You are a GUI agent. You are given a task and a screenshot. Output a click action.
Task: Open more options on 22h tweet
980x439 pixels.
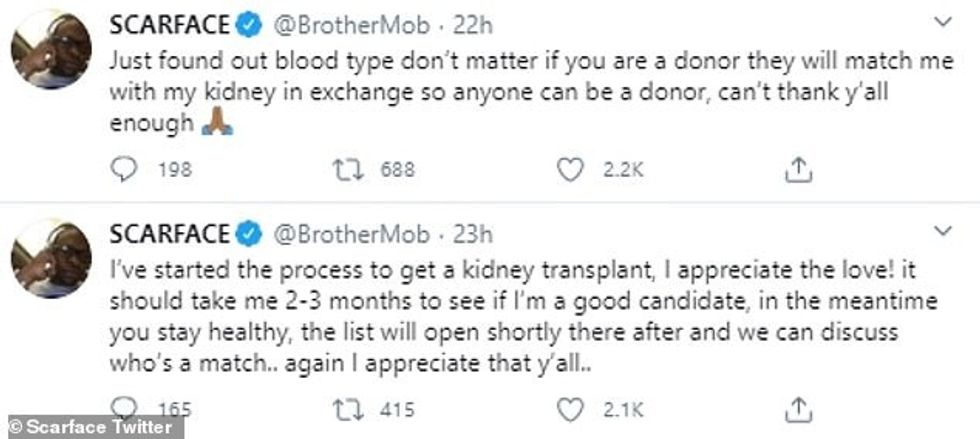942,21
